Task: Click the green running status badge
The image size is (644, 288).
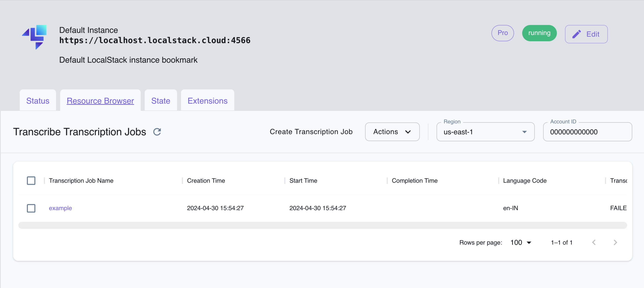Action: (539, 33)
